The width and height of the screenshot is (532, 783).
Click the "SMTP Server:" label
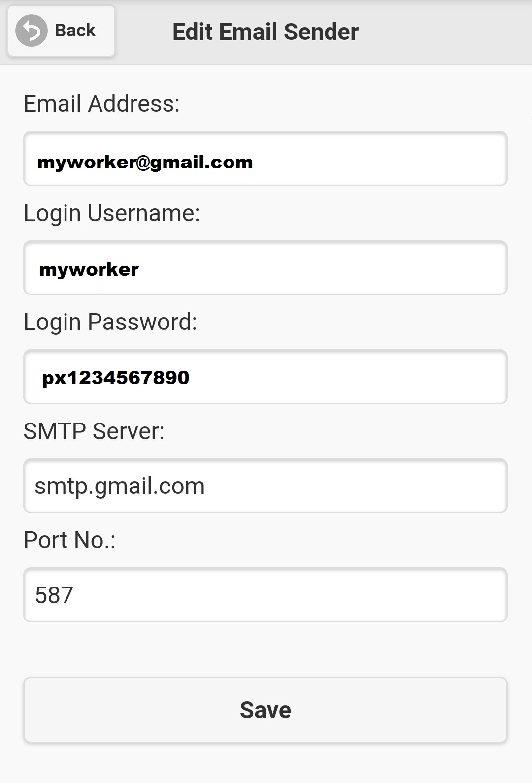(x=94, y=431)
